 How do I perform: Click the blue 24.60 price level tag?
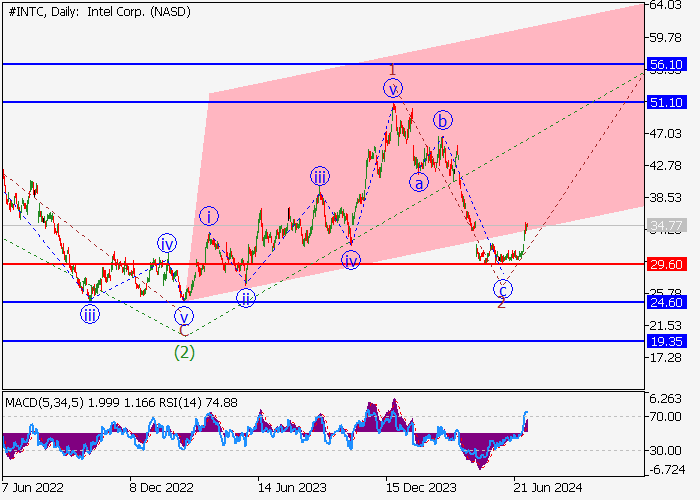pos(666,302)
